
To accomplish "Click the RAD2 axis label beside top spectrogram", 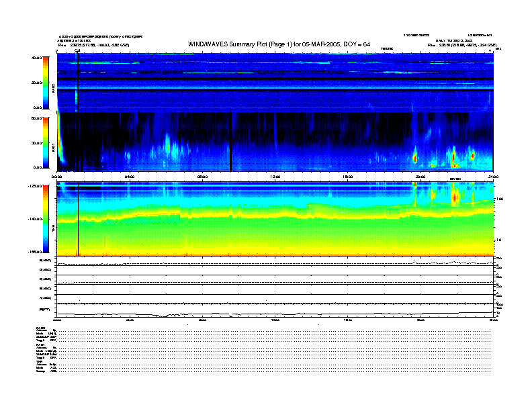I will (53, 88).
